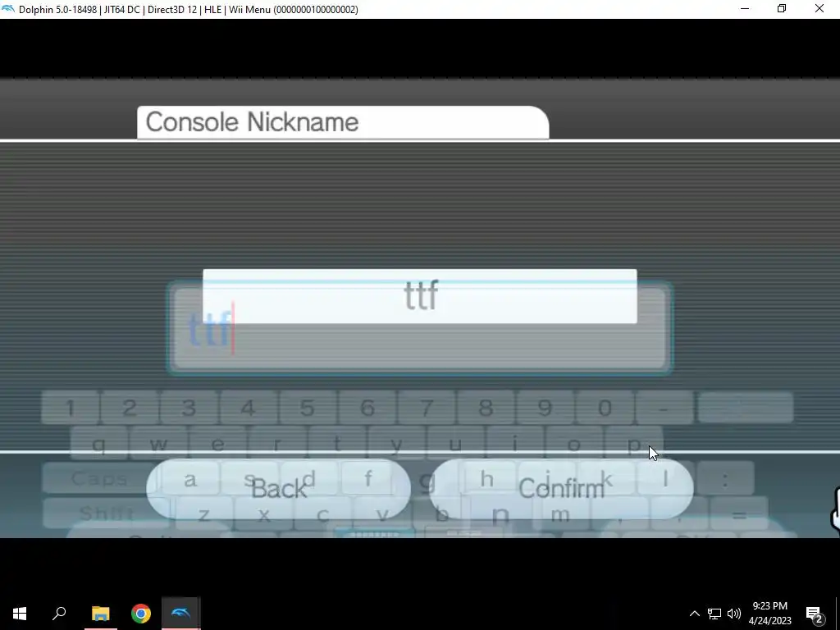Click the Confirm button
This screenshot has height=630, width=840.
[x=561, y=488]
